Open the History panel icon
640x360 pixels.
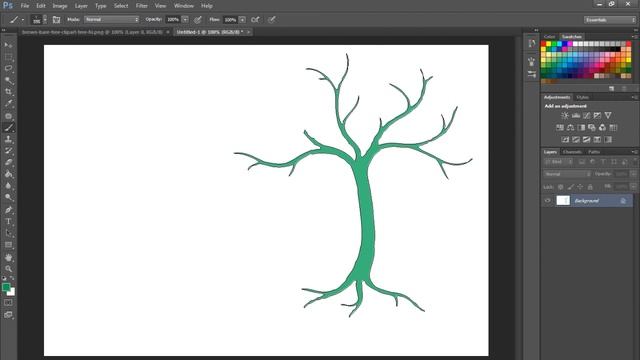click(531, 43)
